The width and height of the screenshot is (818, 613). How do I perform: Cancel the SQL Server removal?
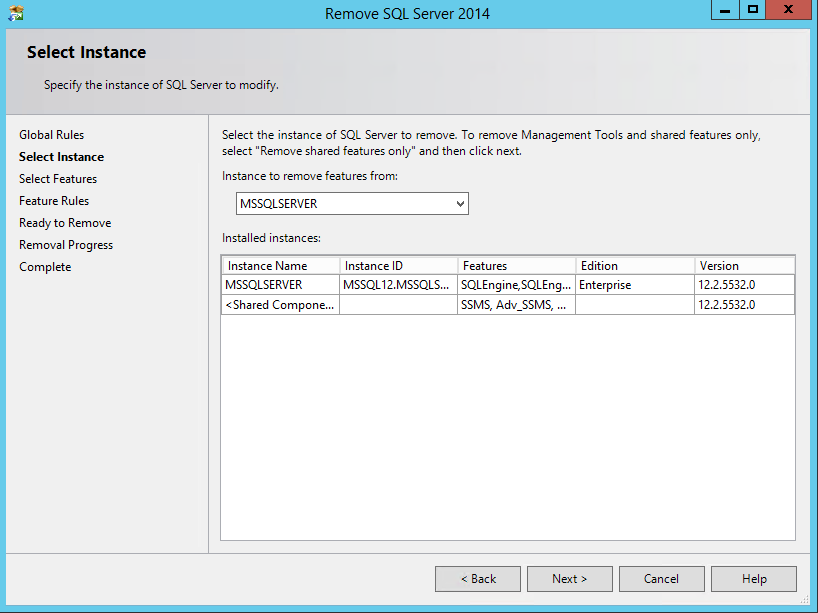[x=661, y=579]
